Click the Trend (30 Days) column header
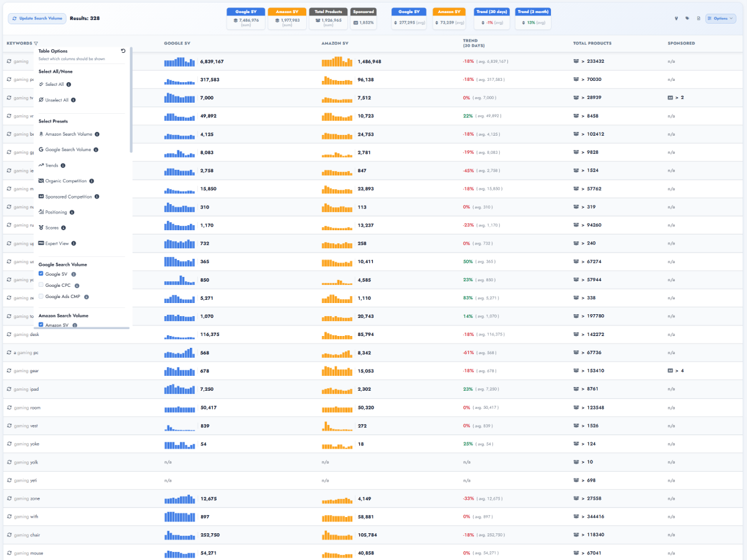The image size is (747, 560). pos(474,44)
